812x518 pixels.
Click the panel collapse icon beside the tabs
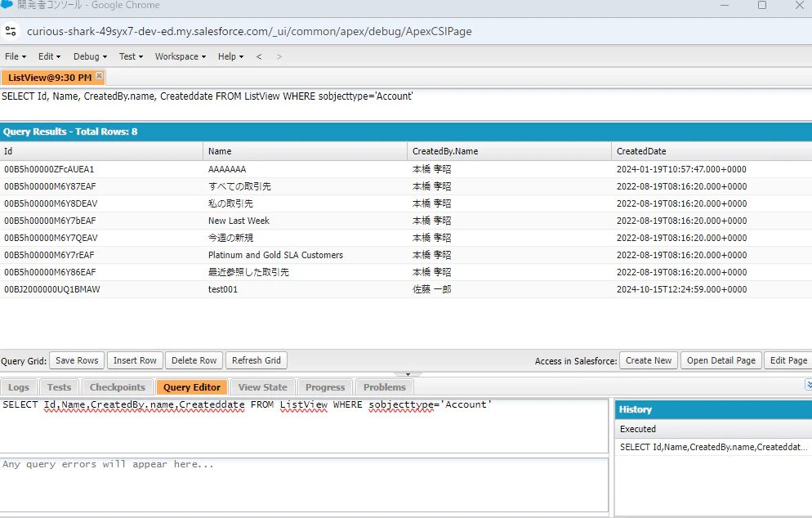pyautogui.click(x=809, y=384)
